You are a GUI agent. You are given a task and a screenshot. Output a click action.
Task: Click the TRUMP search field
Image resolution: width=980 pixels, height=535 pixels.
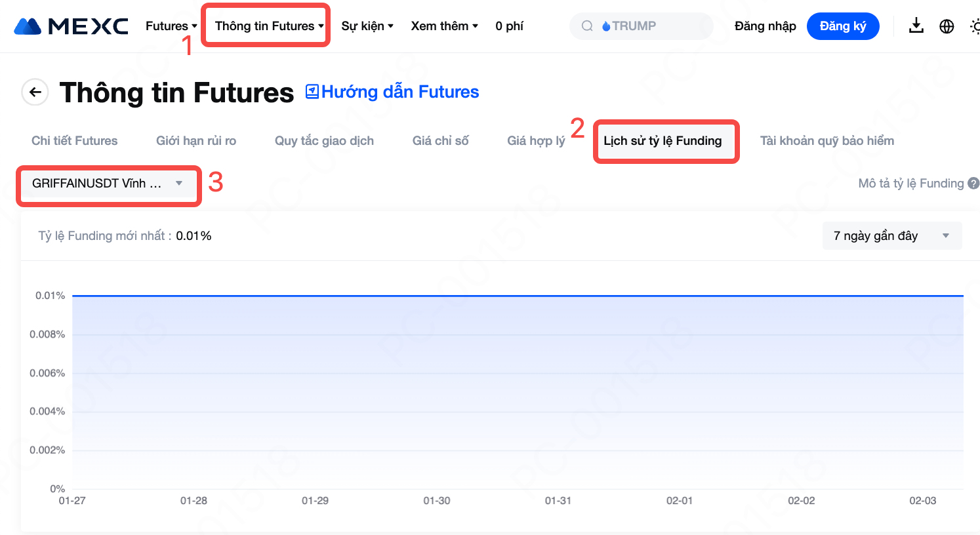pos(649,26)
